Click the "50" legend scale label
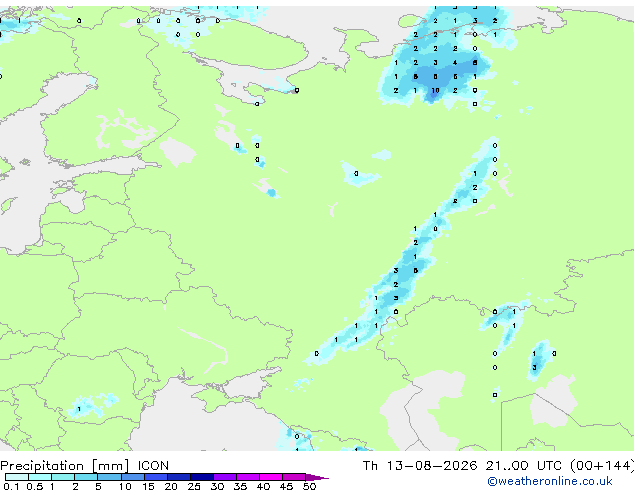Viewport: 634px width, 490px height. point(309,486)
